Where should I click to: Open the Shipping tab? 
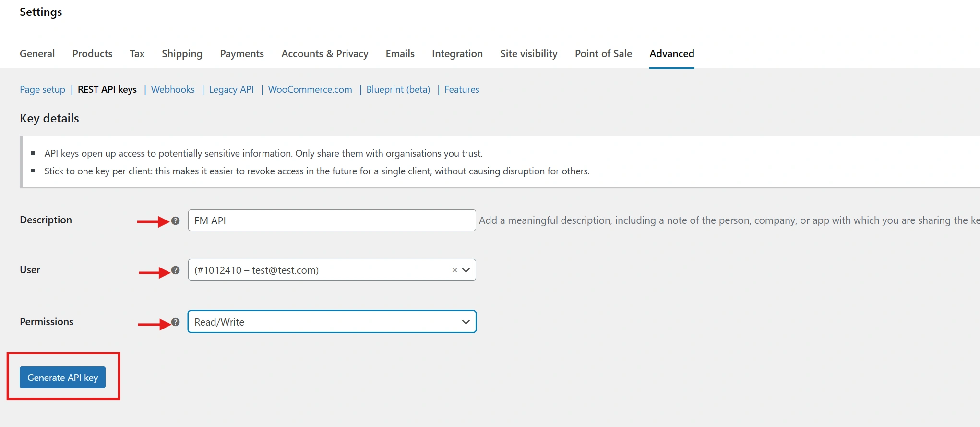182,54
